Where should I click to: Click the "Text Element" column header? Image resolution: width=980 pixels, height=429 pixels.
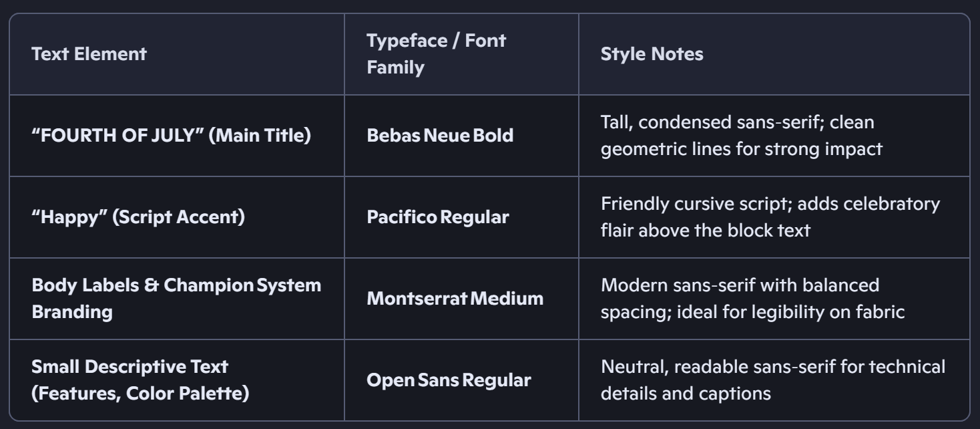pos(89,54)
